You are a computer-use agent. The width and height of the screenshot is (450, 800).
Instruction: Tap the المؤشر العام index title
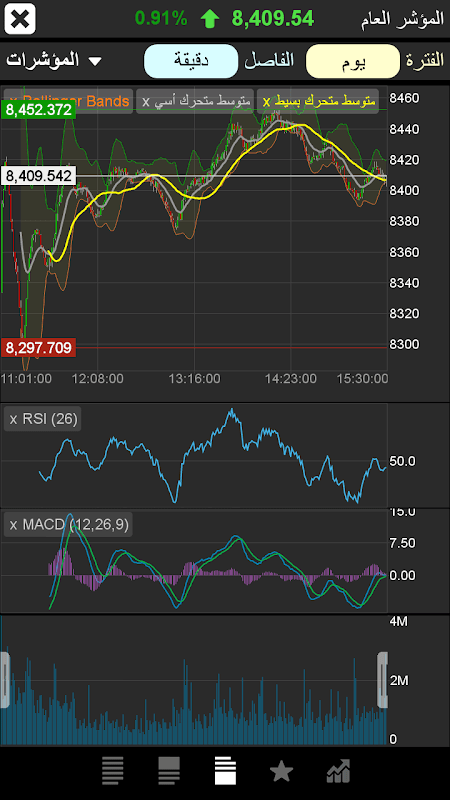pos(403,19)
